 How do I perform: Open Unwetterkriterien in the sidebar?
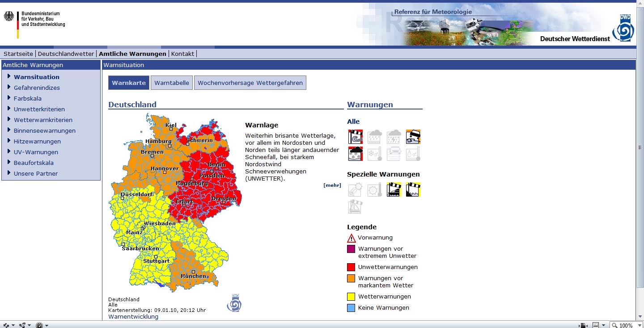(x=39, y=109)
